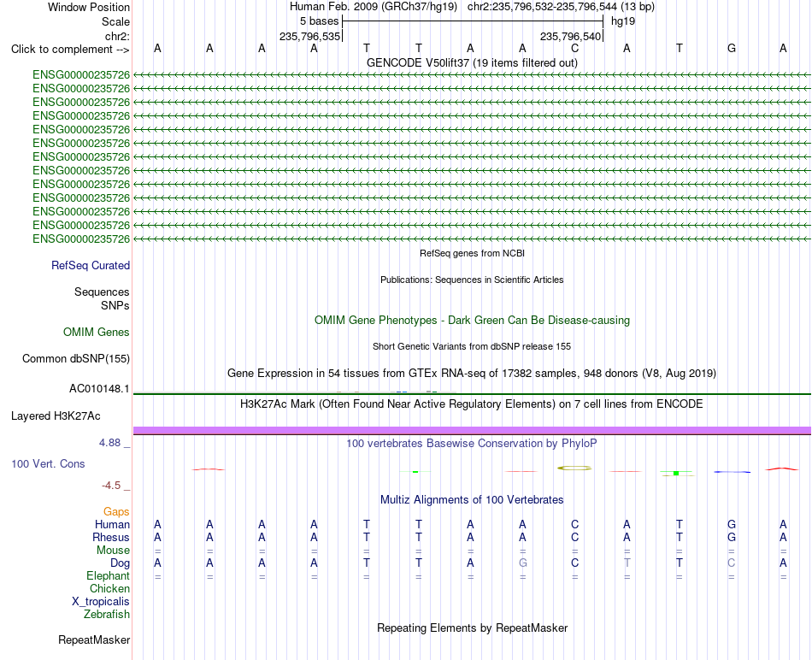Screen dimensions: 812x660
Task: Click the Mouse species label
Action: 113,551
